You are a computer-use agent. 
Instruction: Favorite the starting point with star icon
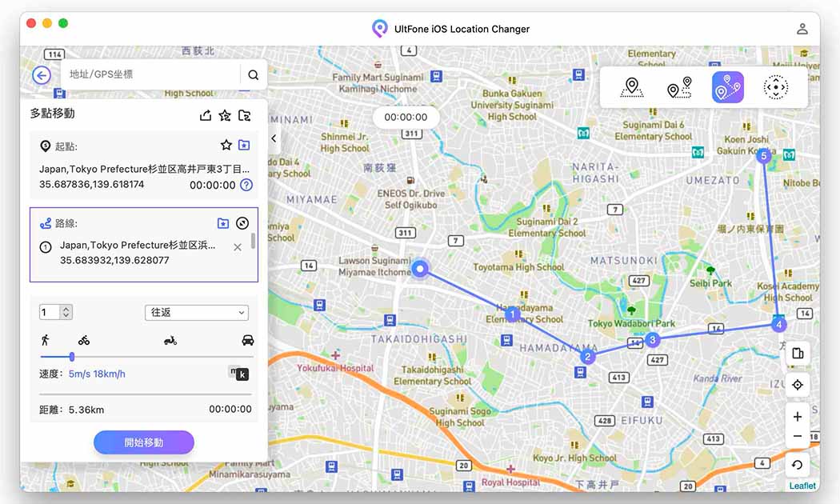[226, 145]
